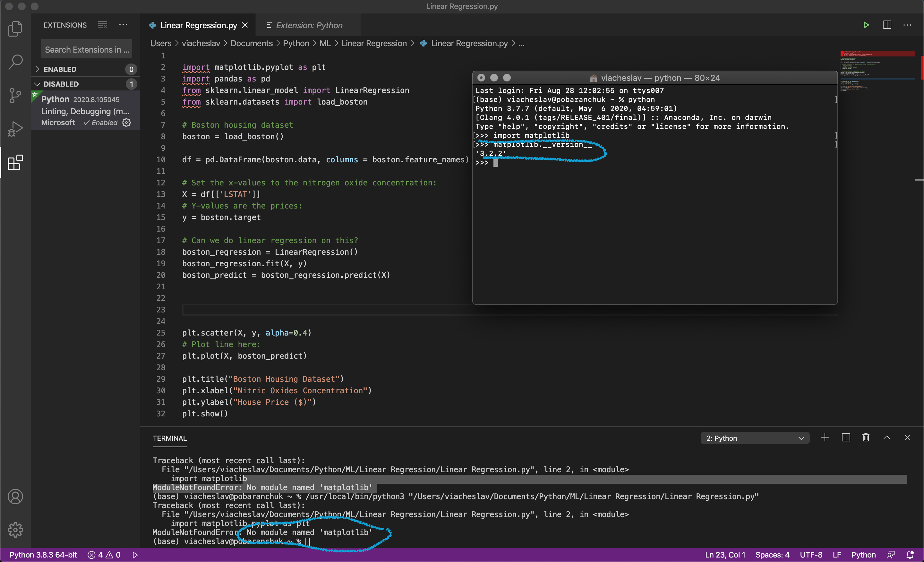Open Linear Regression breadcrumb
Screen dimensions: 924x562
[x=374, y=43]
